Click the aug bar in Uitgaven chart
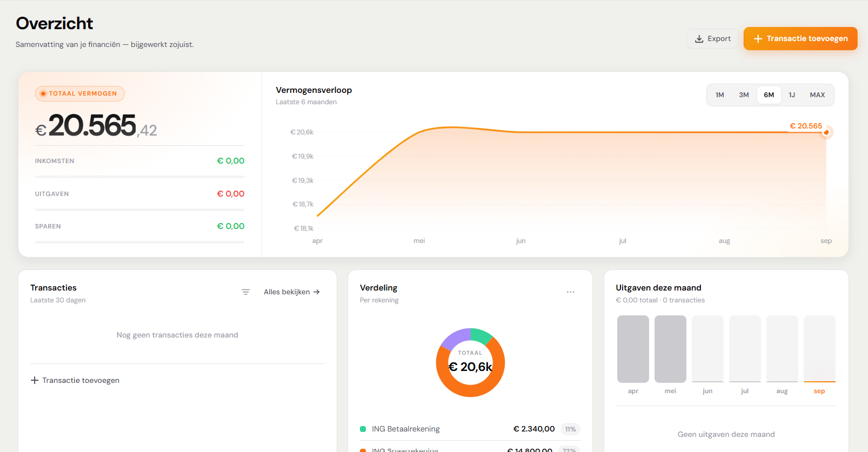Image resolution: width=868 pixels, height=452 pixels. point(782,349)
